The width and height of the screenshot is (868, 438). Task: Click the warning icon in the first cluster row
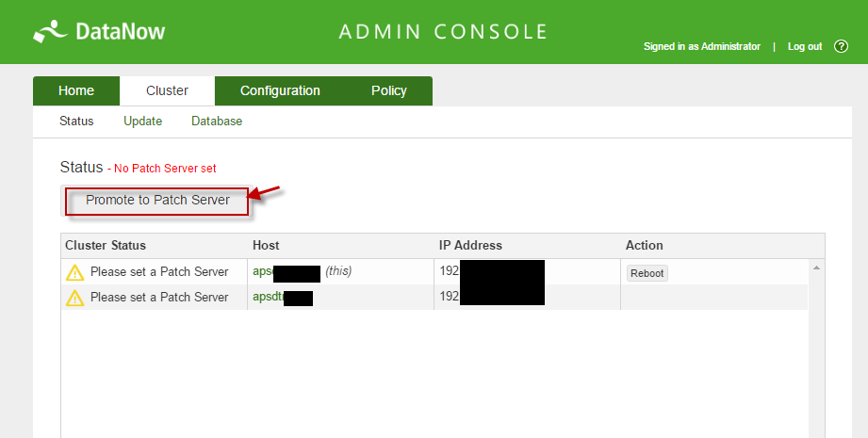[74, 272]
